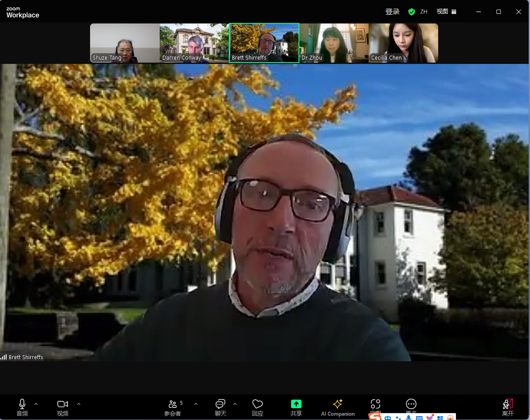
Task: Launch AI Companion sparkle icon
Action: pyautogui.click(x=338, y=404)
